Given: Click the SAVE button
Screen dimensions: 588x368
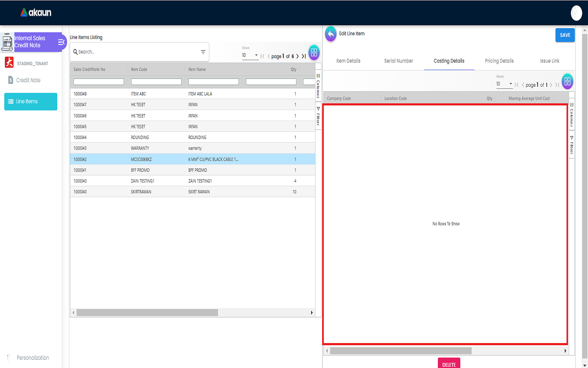Looking at the screenshot, I should click(565, 35).
